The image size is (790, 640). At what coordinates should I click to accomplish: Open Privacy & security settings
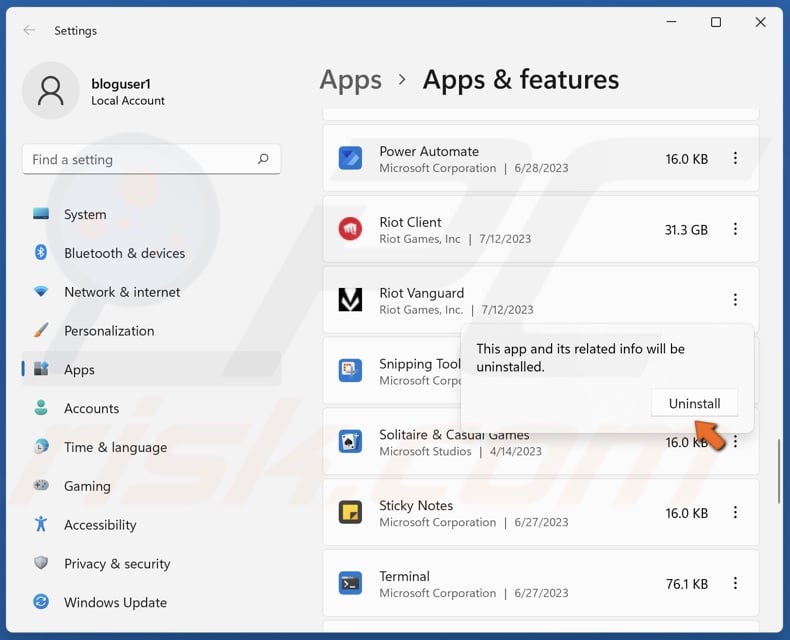[117, 564]
